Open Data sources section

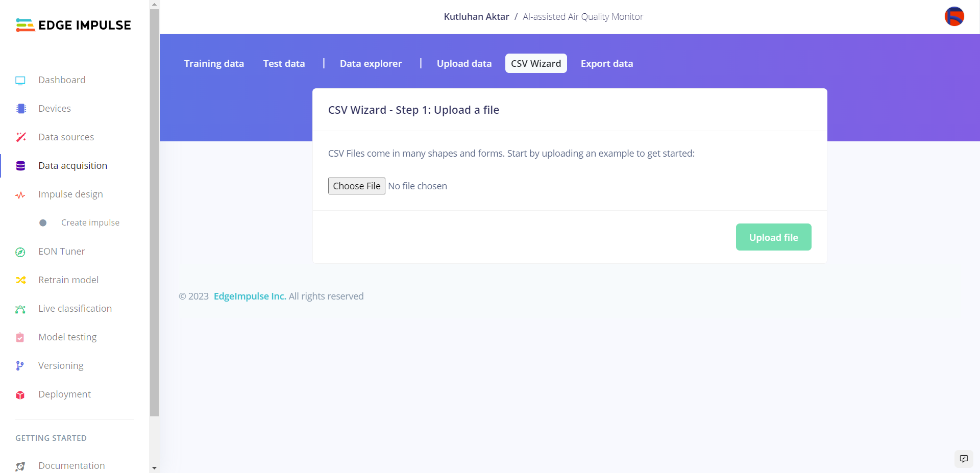66,137
